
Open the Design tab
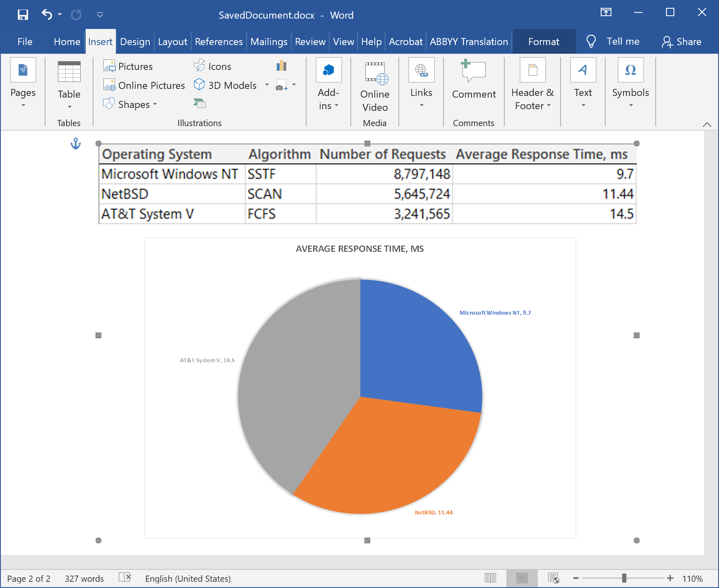click(135, 42)
